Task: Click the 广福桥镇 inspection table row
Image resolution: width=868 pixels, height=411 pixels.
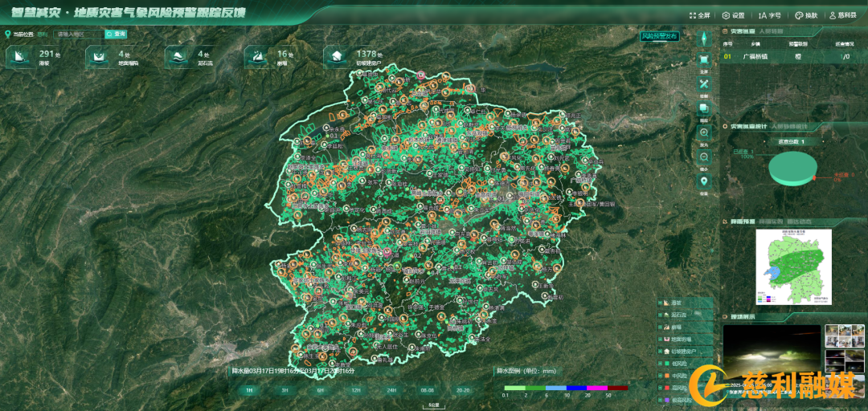Action: coord(793,56)
